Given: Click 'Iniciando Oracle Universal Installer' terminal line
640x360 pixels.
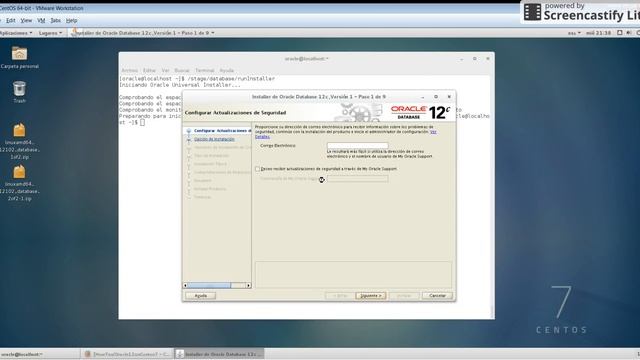Looking at the screenshot, I should 180,85.
